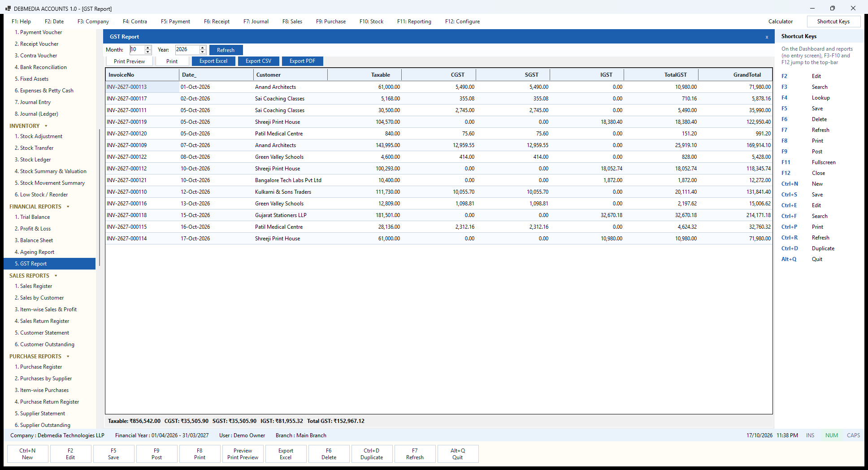Collapse the INVENTORY section arrow
The width and height of the screenshot is (868, 470).
point(46,126)
